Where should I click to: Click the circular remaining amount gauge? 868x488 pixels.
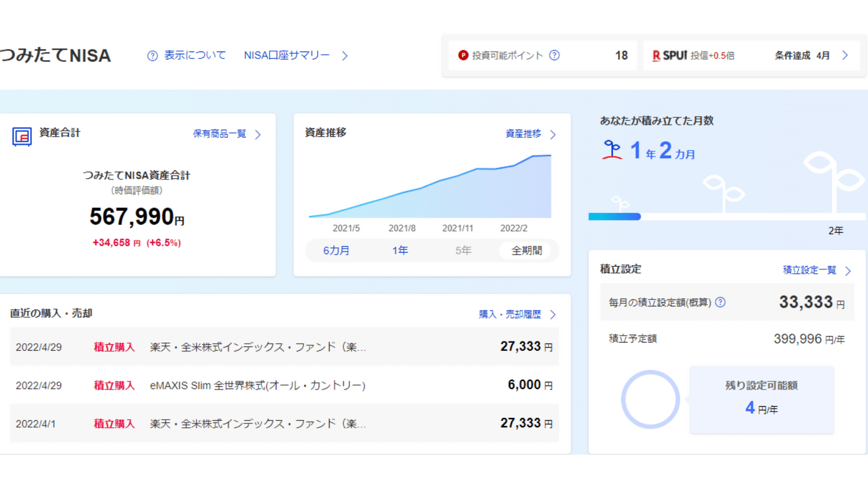[650, 399]
